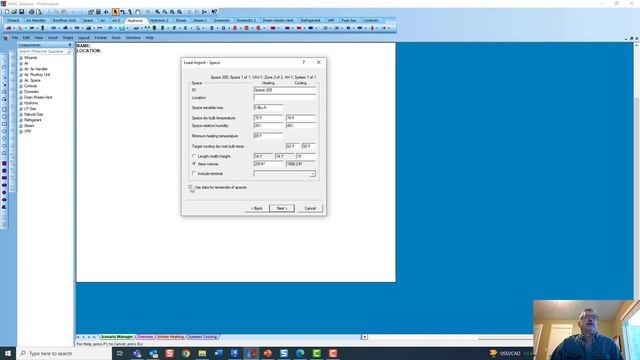Image resolution: width=640 pixels, height=360 pixels.
Task: Click the question-mark help icon in dialog title
Action: 304,62
